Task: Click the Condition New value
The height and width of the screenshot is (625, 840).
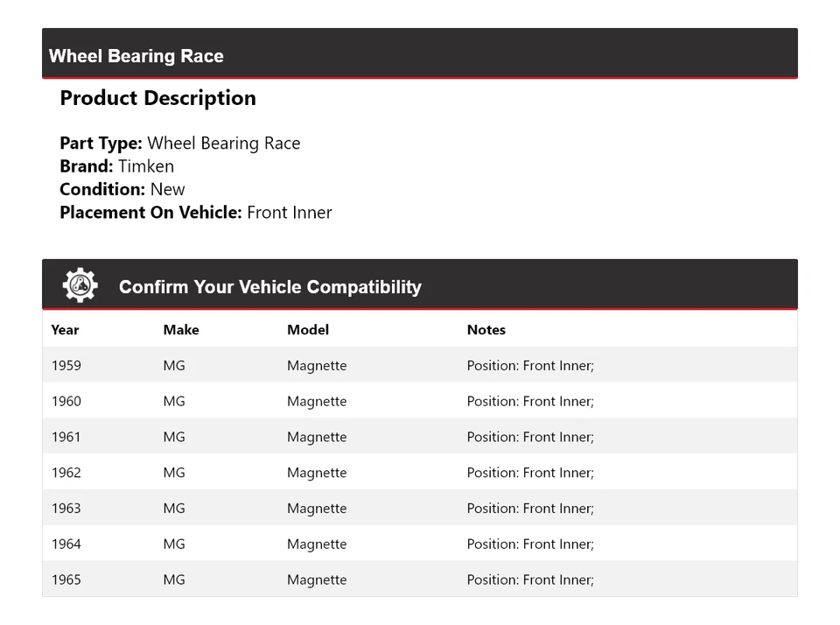Action: 167,189
